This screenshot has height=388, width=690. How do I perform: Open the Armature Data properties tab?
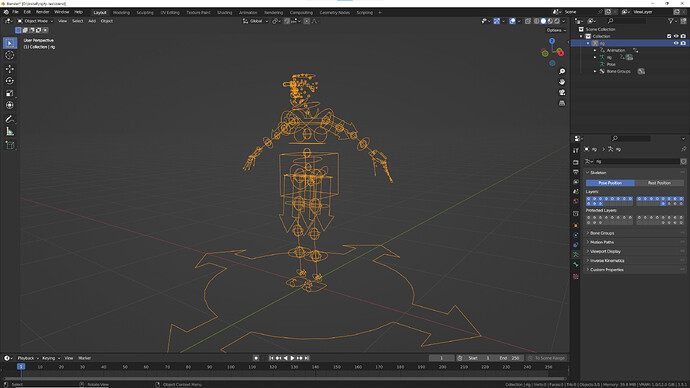[576, 255]
